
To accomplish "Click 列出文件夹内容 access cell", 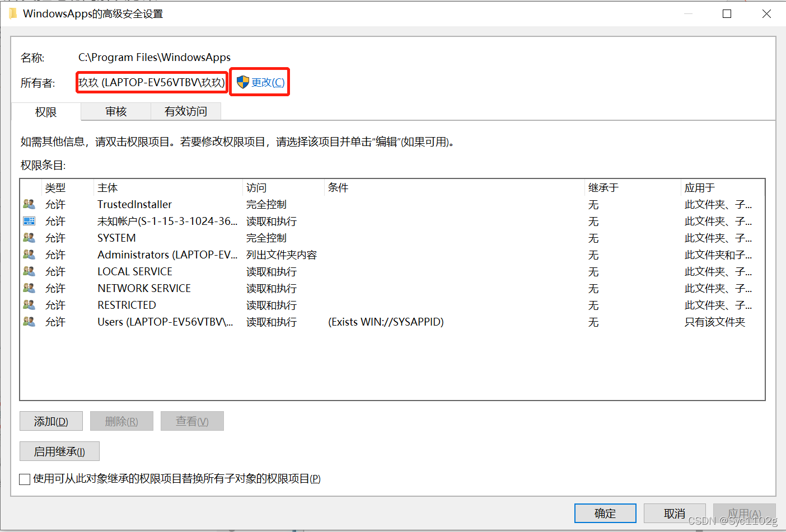I will point(282,255).
